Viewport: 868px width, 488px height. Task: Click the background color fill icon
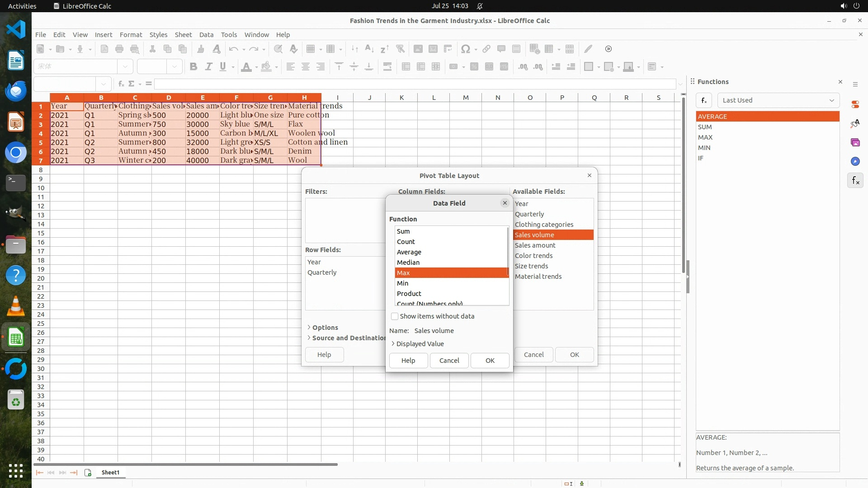click(266, 67)
